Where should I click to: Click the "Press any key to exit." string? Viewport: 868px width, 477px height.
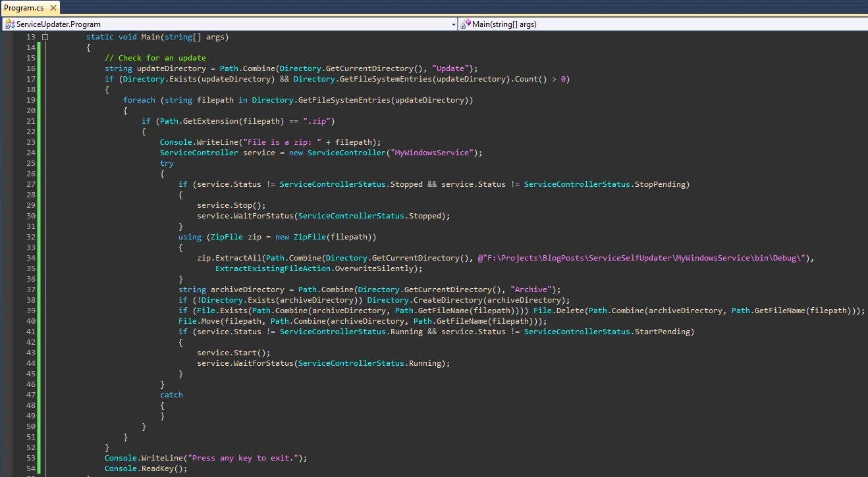coord(243,458)
